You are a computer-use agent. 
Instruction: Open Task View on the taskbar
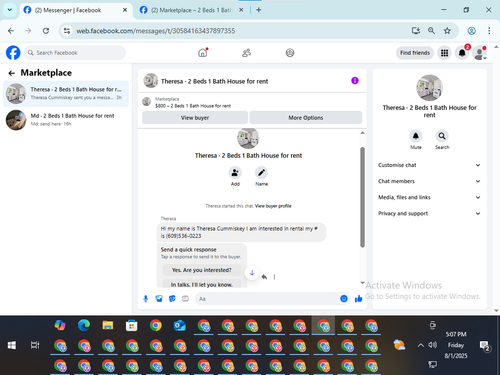pos(35,345)
